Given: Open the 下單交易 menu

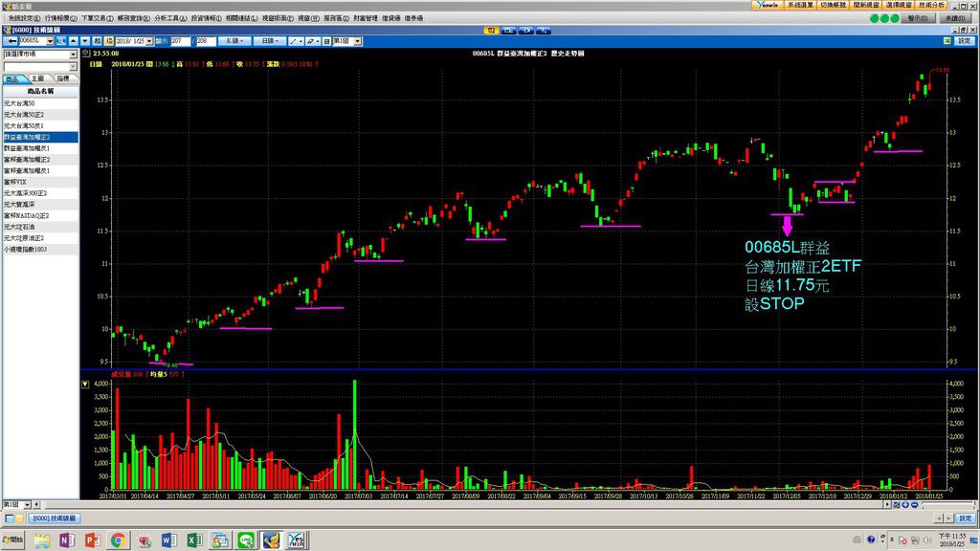Looking at the screenshot, I should (x=97, y=18).
